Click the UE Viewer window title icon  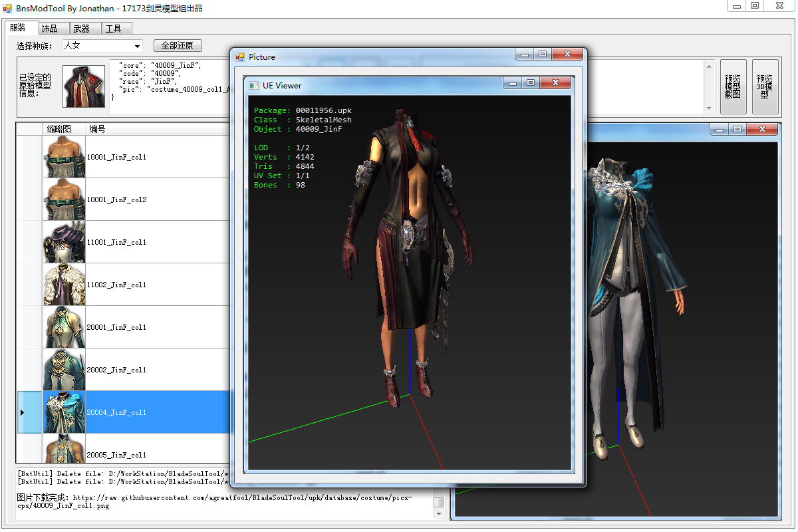coord(253,85)
